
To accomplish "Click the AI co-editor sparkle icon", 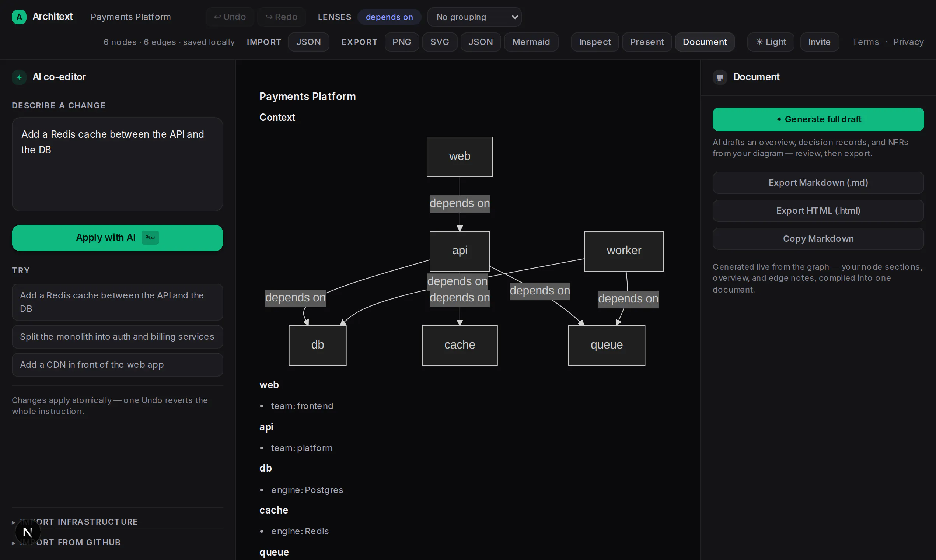I will pyautogui.click(x=19, y=77).
